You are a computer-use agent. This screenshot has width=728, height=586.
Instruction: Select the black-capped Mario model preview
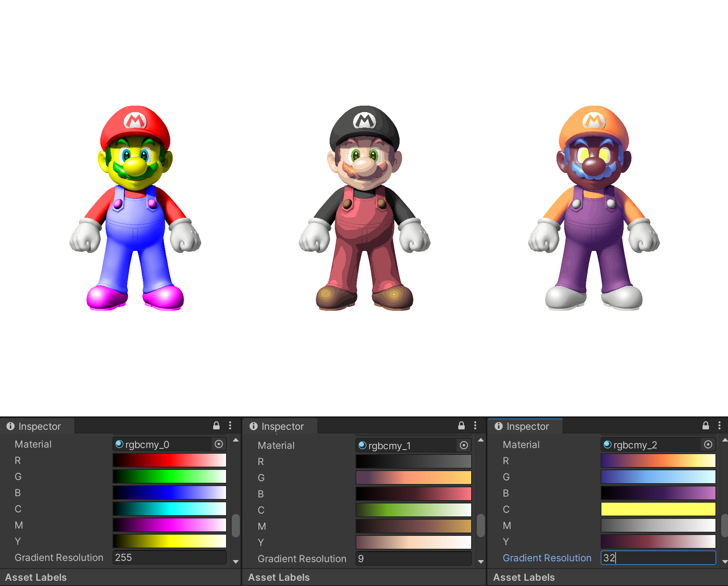(x=364, y=208)
